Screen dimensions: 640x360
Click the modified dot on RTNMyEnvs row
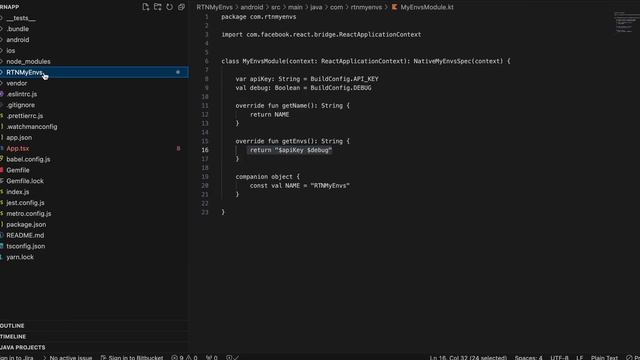coord(178,72)
